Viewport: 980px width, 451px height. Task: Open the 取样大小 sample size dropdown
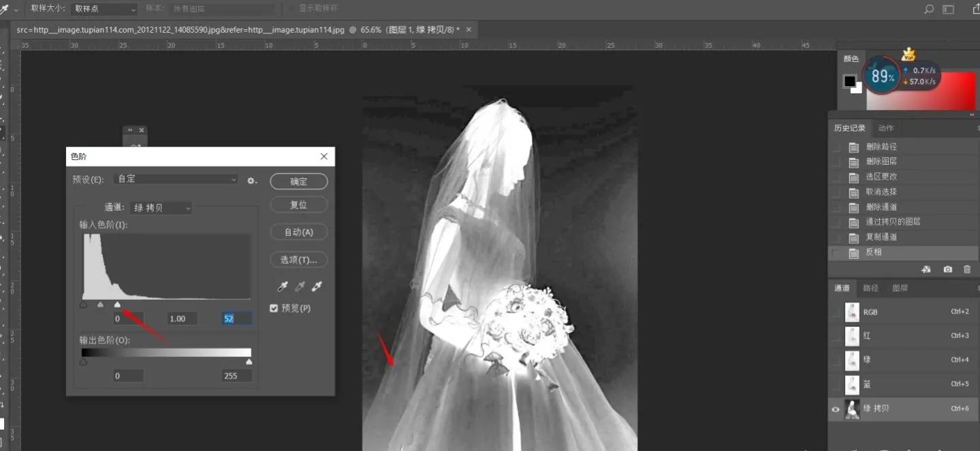pyautogui.click(x=102, y=10)
